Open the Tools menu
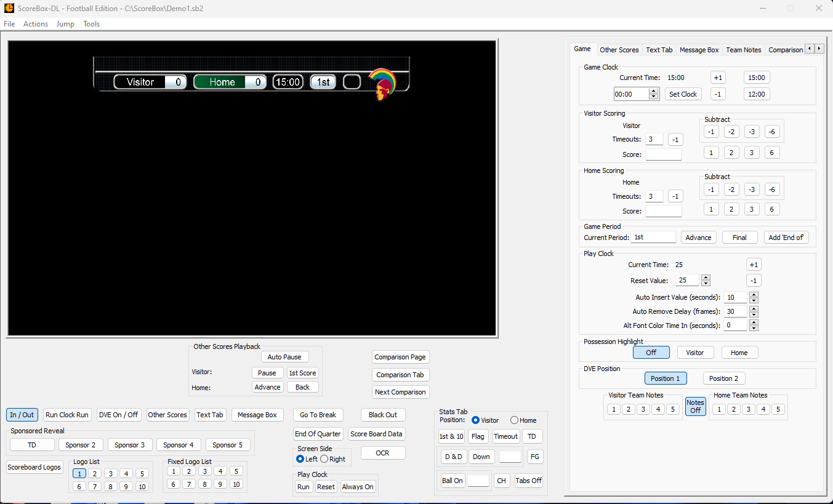Screen dimensions: 833x504 91,24
